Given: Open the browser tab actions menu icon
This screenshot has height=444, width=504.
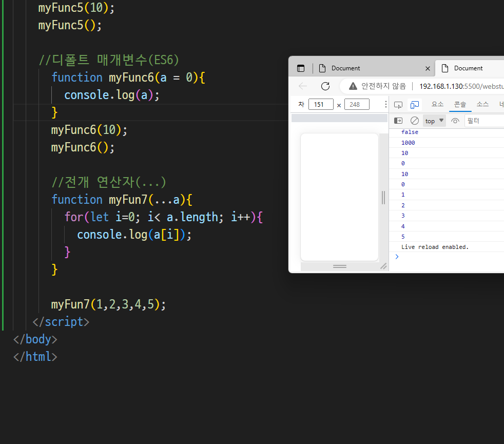Looking at the screenshot, I should 301,68.
